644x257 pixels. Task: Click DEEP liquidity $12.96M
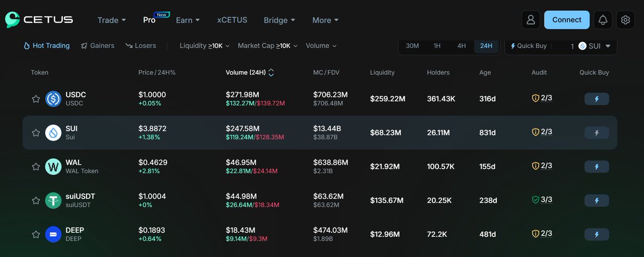(x=385, y=234)
